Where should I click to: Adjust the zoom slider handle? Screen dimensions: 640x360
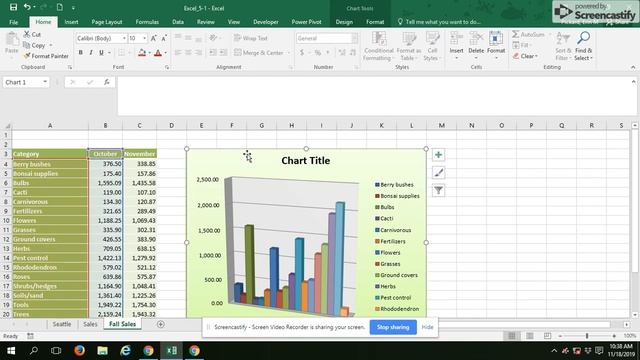tap(587, 336)
